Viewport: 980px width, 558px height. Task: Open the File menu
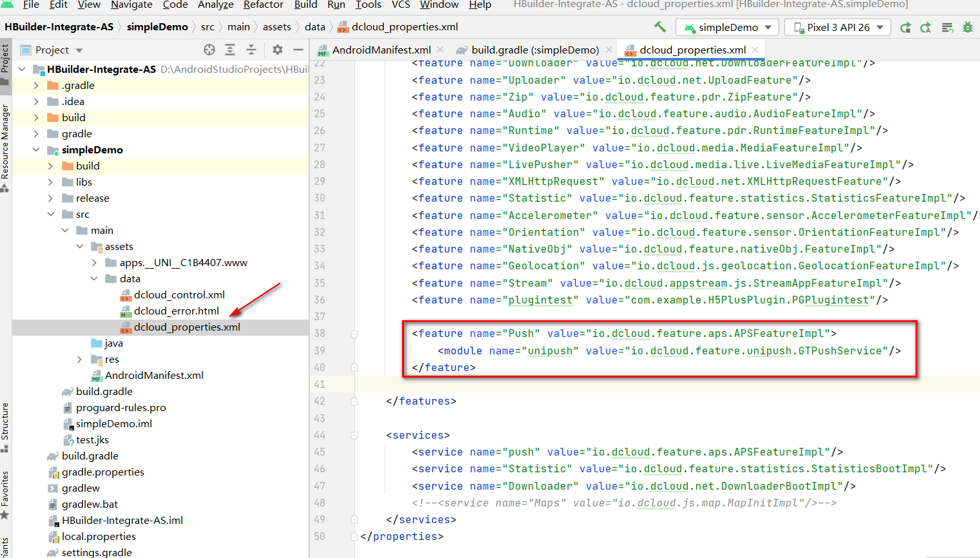tap(31, 5)
